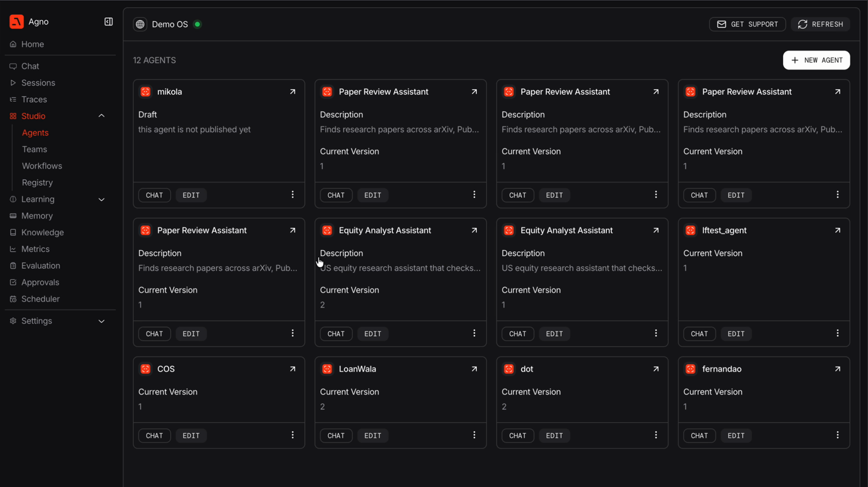The height and width of the screenshot is (487, 868).
Task: Click EDIT on mikola card
Action: 191,195
